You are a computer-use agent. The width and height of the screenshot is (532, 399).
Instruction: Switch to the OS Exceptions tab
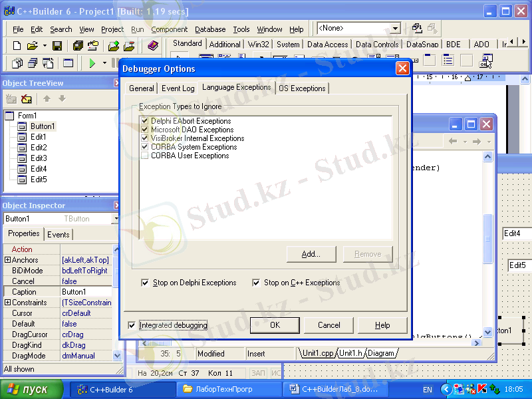(302, 88)
